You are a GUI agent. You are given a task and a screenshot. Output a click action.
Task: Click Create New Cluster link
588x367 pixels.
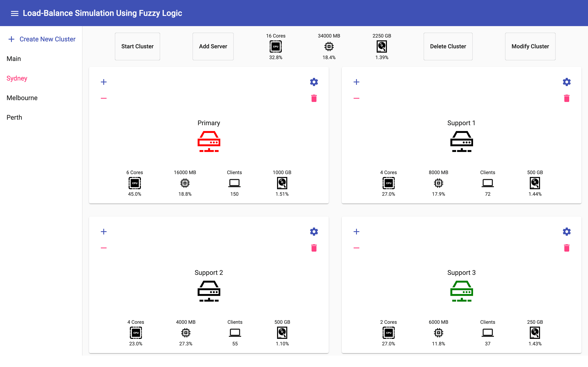(x=42, y=39)
